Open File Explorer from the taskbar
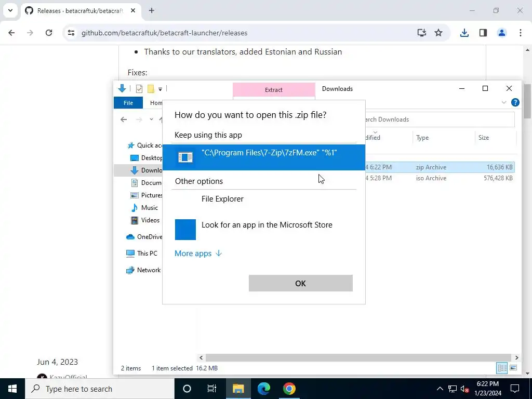The width and height of the screenshot is (532, 399). 238,389
